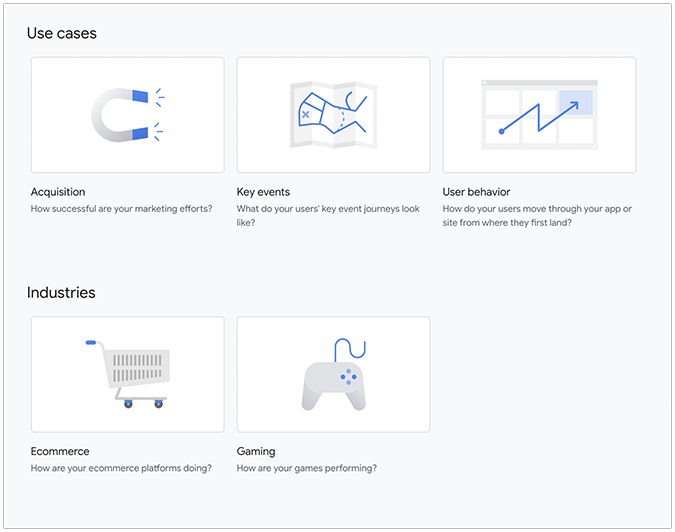Image resolution: width=675 pixels, height=532 pixels.
Task: Open the User behavior template card
Action: 539,115
